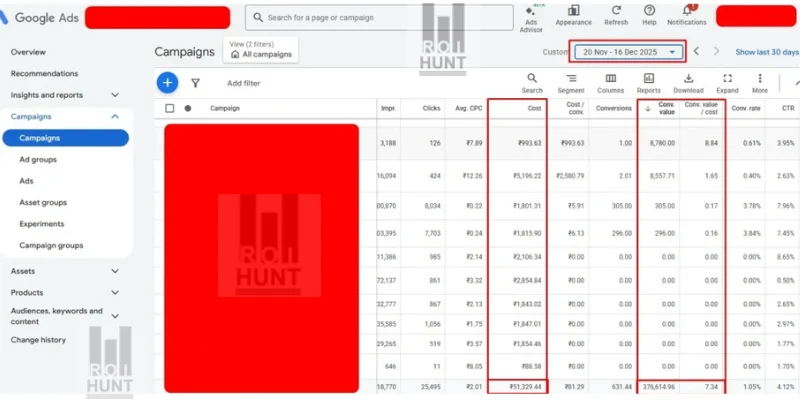Sort by Conv. value / cost header
The width and height of the screenshot is (800, 400).
[x=702, y=108]
